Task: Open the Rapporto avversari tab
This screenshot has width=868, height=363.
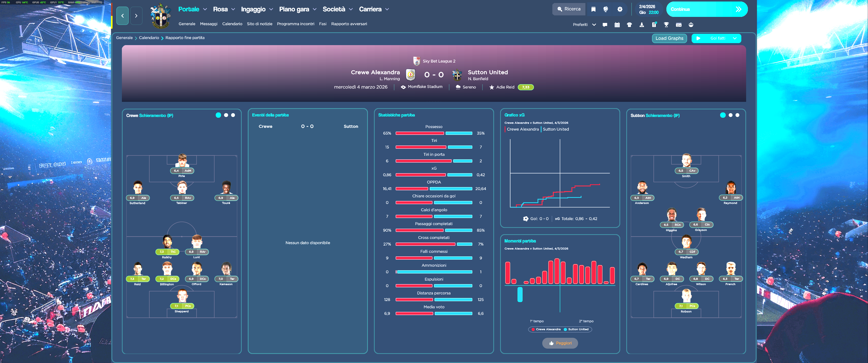Action: [x=349, y=24]
